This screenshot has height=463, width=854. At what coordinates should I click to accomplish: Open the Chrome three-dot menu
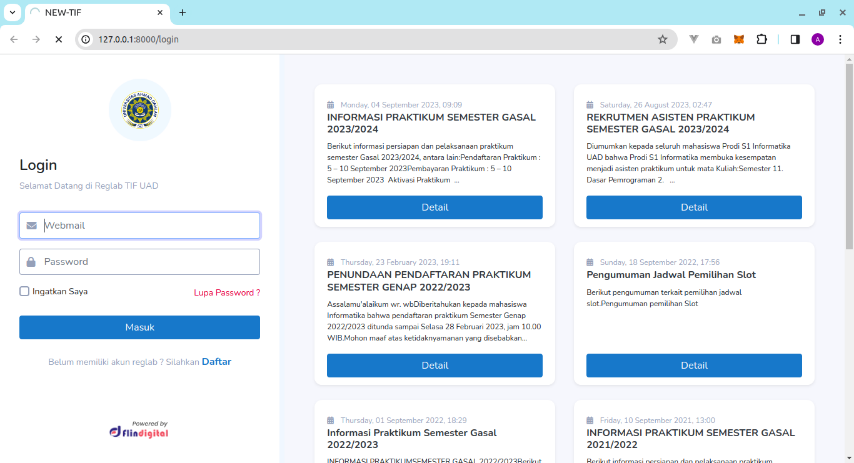click(840, 39)
